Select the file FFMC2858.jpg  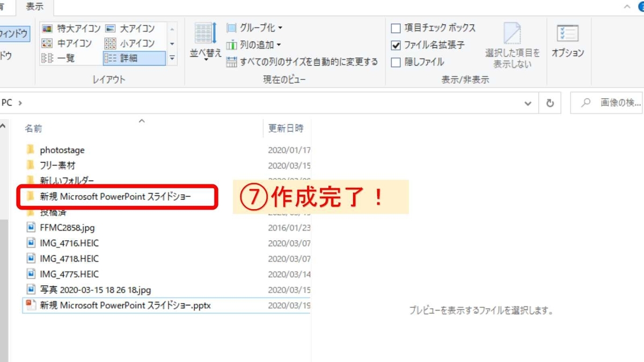[67, 227]
